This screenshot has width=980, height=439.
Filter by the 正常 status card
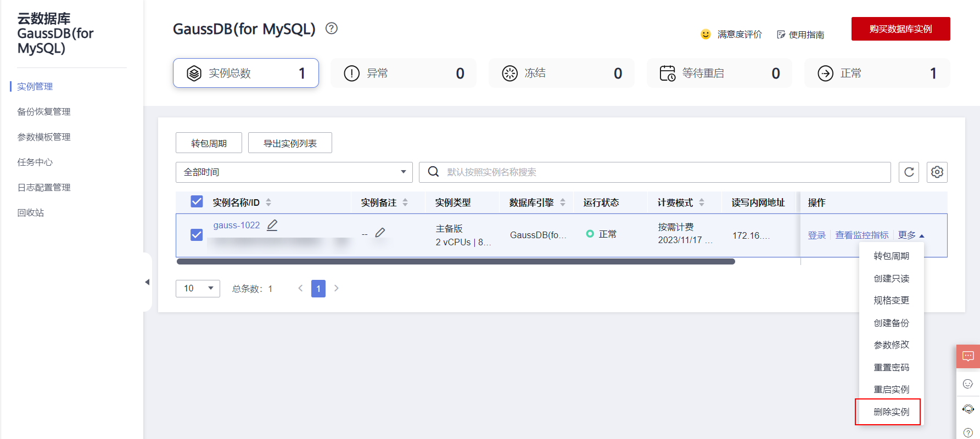click(x=877, y=73)
